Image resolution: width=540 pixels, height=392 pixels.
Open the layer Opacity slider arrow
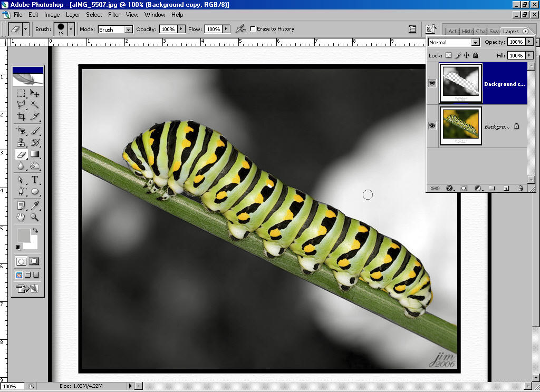pos(529,42)
